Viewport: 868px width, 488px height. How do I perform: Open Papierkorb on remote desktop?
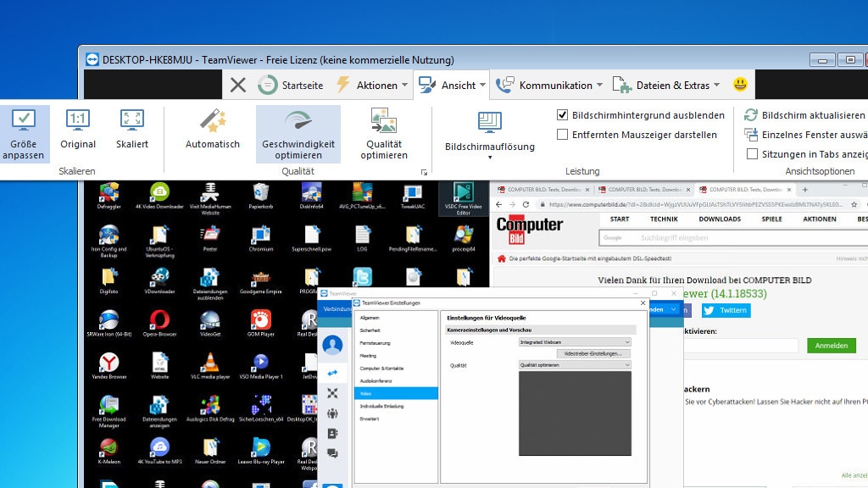[260, 196]
